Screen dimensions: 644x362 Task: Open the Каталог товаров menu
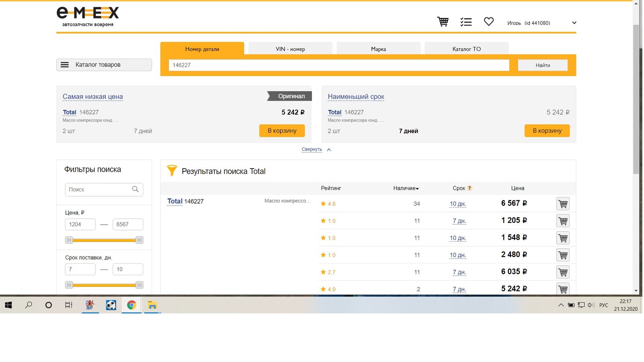point(104,65)
